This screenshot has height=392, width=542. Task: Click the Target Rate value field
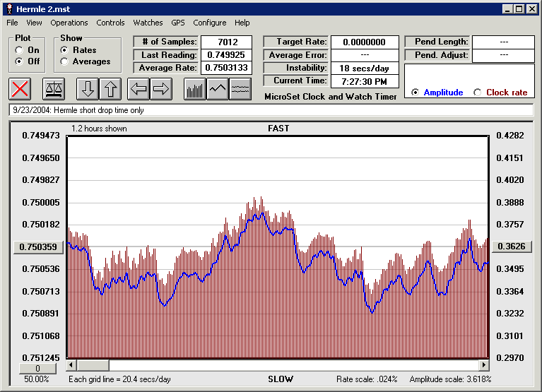click(365, 42)
